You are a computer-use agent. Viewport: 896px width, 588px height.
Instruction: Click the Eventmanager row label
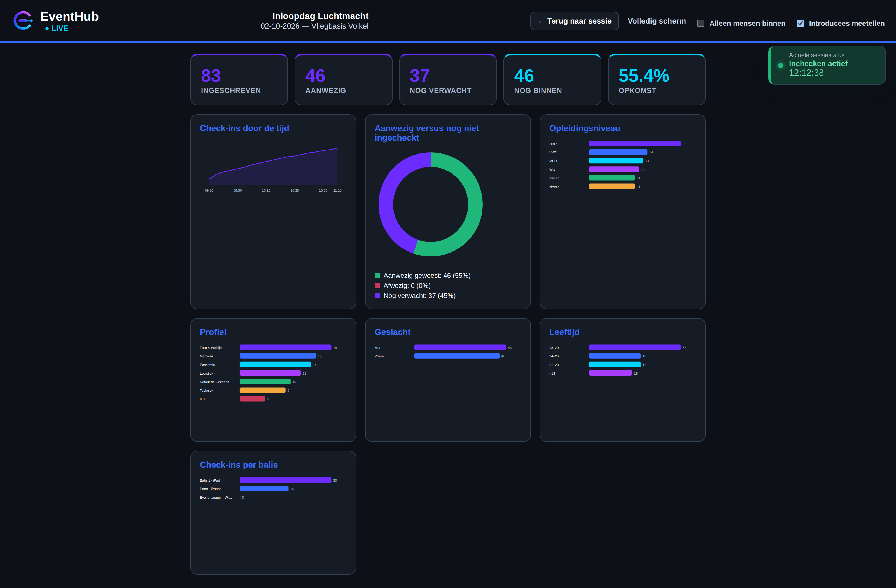point(216,497)
